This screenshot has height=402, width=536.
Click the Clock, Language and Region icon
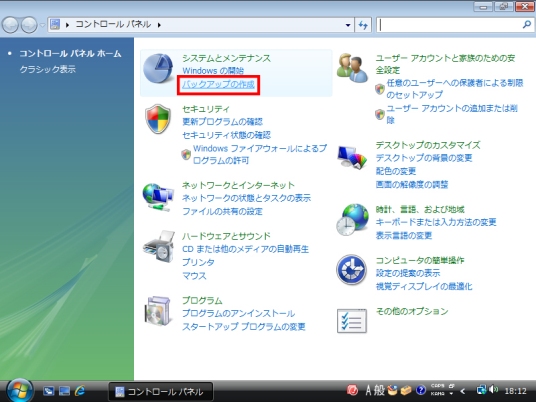(x=352, y=220)
